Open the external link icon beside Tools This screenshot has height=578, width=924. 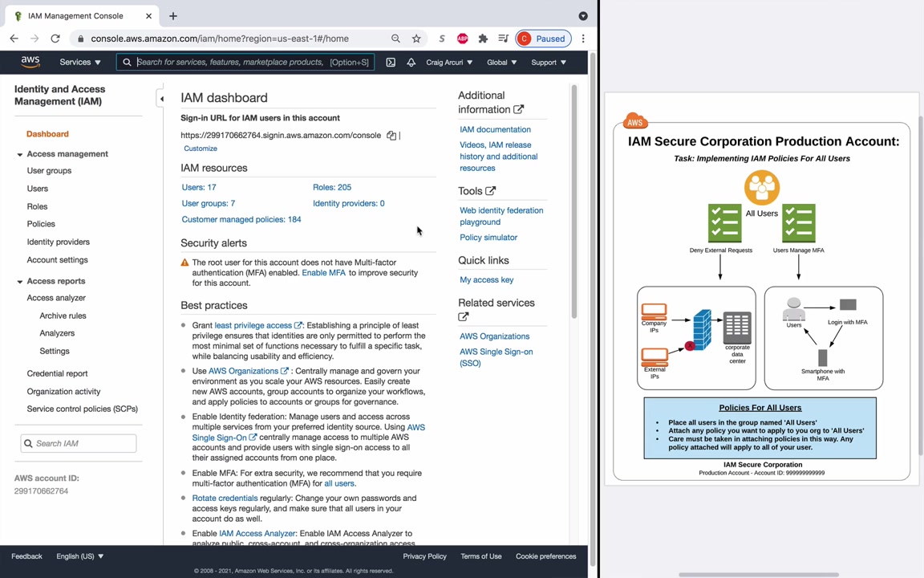[x=490, y=190]
